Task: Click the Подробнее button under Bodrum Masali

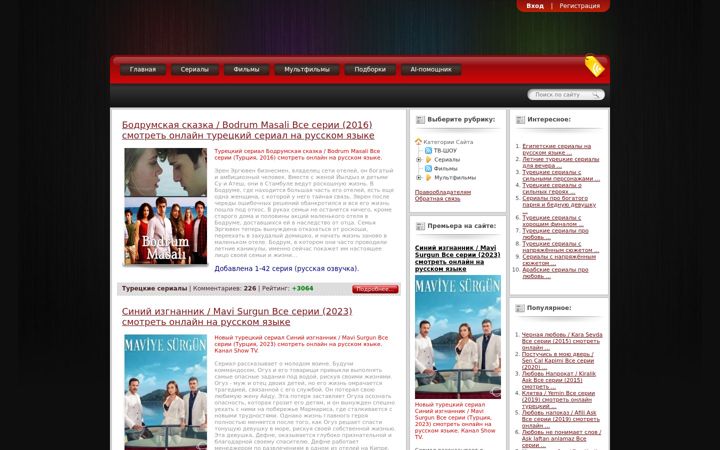Action: (x=375, y=289)
